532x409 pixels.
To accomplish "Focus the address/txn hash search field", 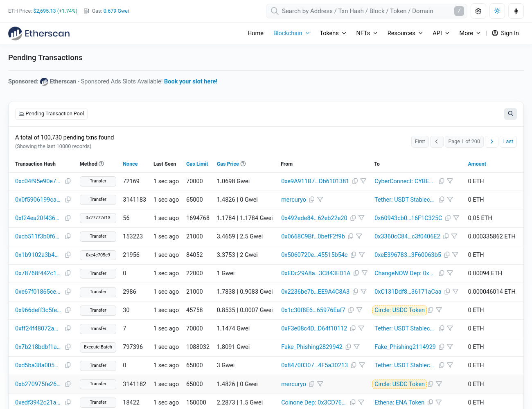I will pos(366,11).
